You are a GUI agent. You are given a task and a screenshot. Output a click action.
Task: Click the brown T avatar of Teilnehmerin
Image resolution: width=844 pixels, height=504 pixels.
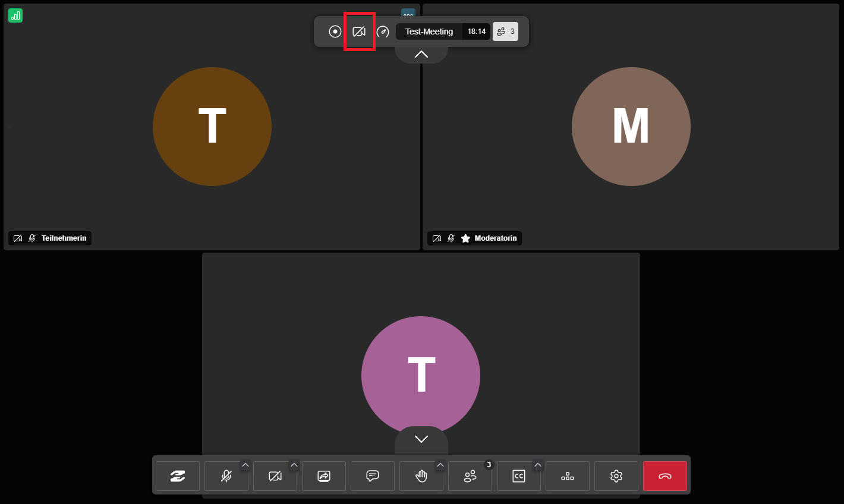click(x=212, y=127)
